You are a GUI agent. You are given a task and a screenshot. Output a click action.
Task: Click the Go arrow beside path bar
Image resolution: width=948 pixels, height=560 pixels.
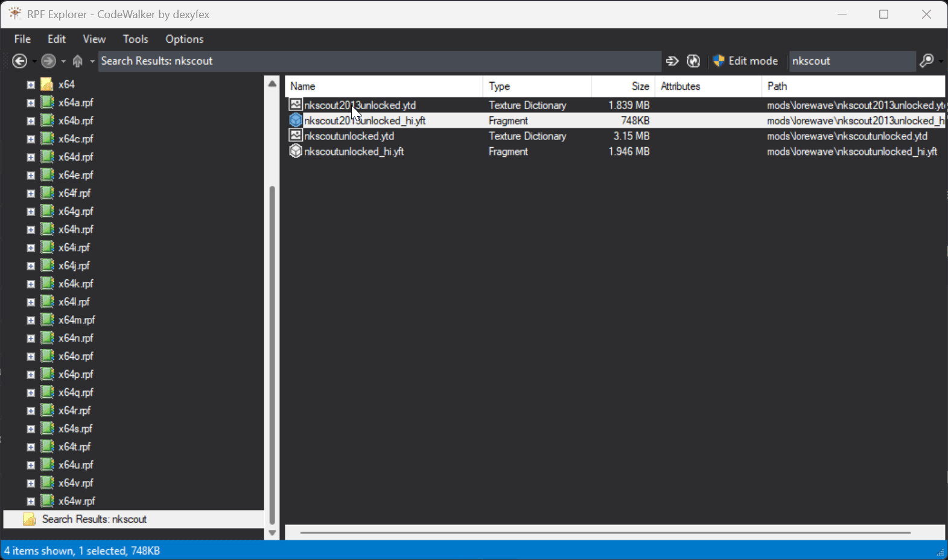pyautogui.click(x=672, y=61)
